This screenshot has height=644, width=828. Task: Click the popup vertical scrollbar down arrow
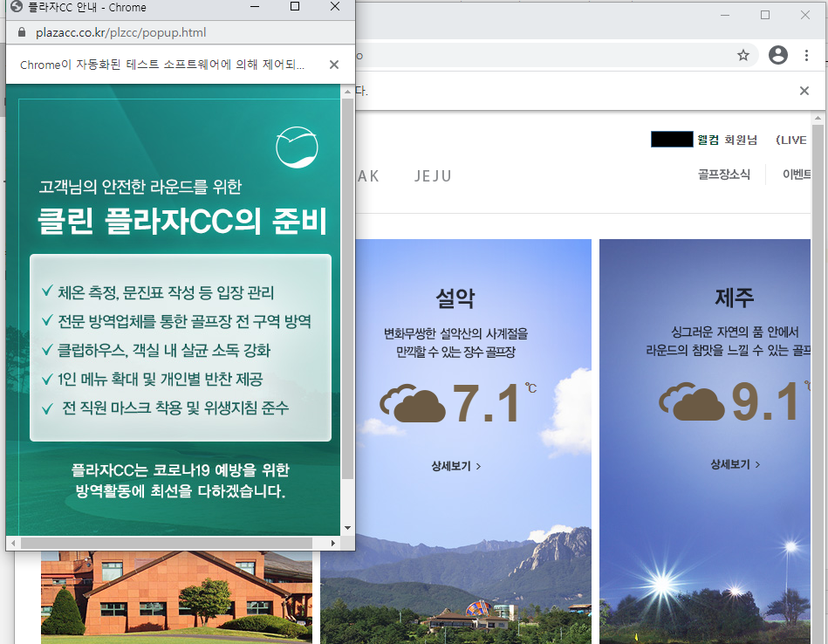[347, 528]
